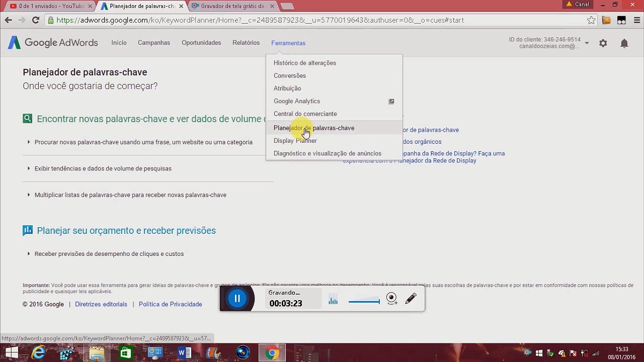The width and height of the screenshot is (644, 362).
Task: Bookmark this page with the star icon
Action: 591,20
